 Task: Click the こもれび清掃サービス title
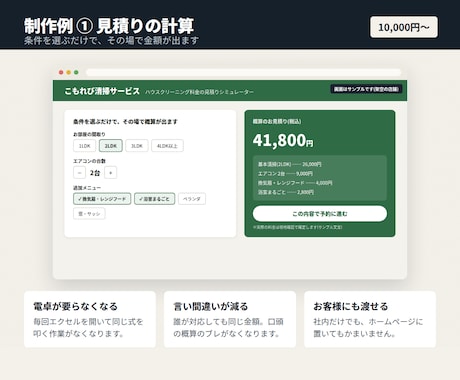[x=102, y=91]
